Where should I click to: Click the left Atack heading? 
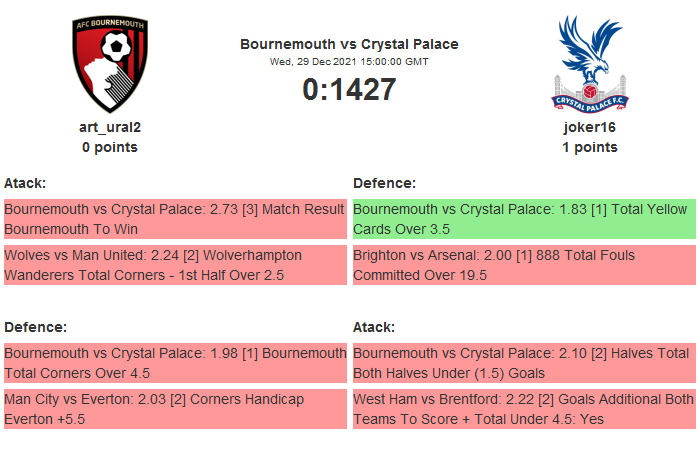tap(26, 183)
